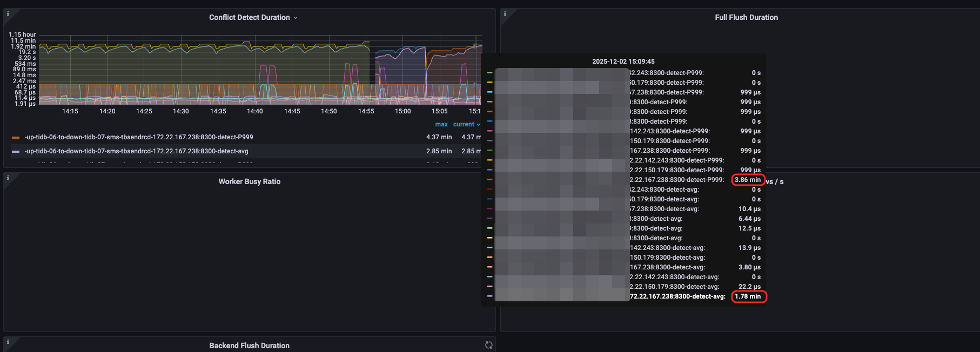This screenshot has width=980, height=352.
Task: Click refresh spinner in Backend Flush Duration panel
Action: (489, 345)
